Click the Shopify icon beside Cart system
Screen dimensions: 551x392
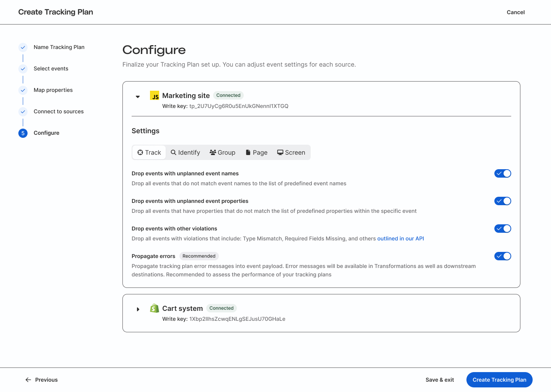click(x=154, y=308)
